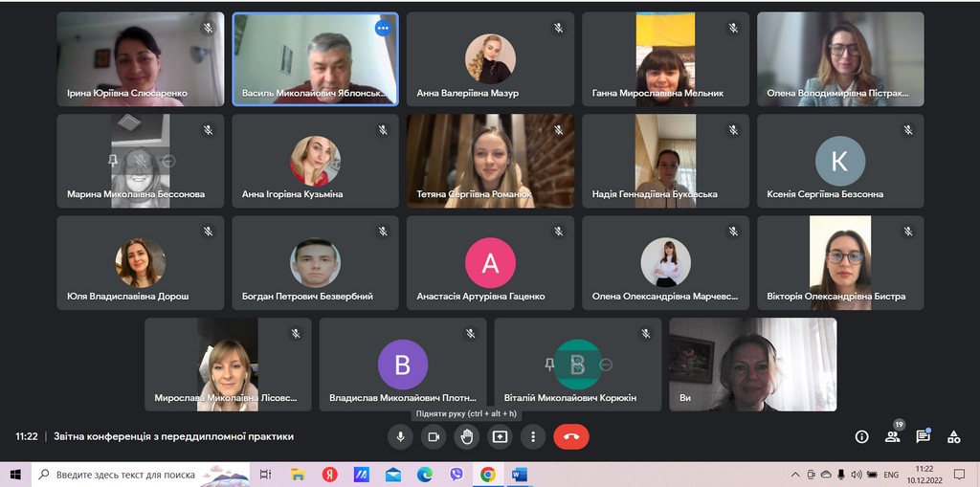The image size is (980, 487).
Task: Select Тетяна Сергіївна Романюк's video tile
Action: [490, 161]
